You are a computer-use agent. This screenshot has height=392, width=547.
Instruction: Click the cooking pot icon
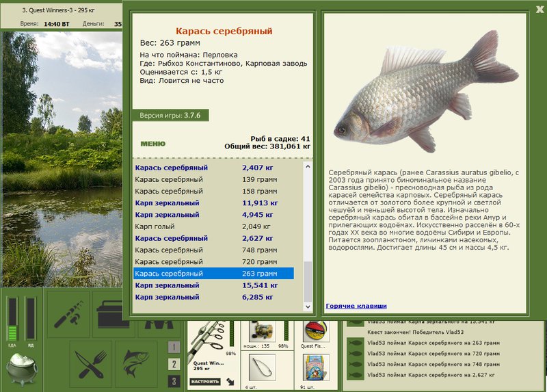click(22, 368)
